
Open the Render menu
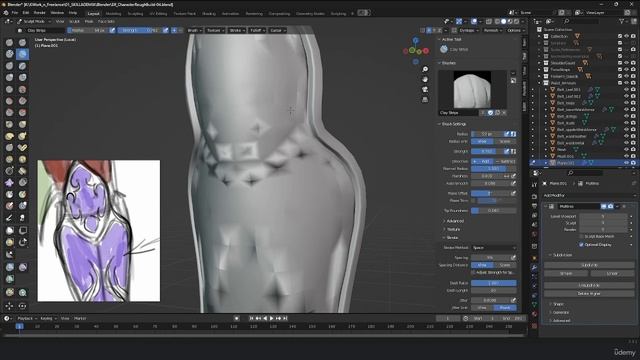(x=39, y=13)
